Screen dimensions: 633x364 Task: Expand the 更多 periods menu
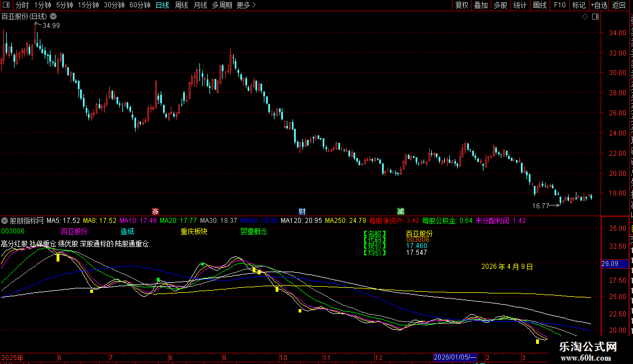tap(246, 5)
